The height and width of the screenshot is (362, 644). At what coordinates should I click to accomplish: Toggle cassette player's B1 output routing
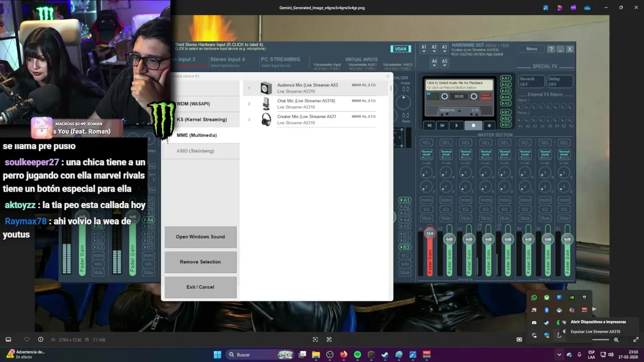coord(506,112)
